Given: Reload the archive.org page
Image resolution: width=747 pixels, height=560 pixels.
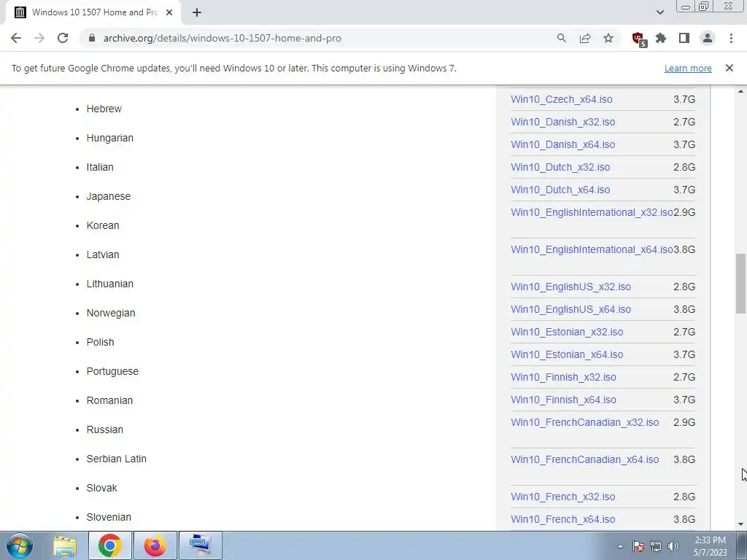Looking at the screenshot, I should 63,38.
